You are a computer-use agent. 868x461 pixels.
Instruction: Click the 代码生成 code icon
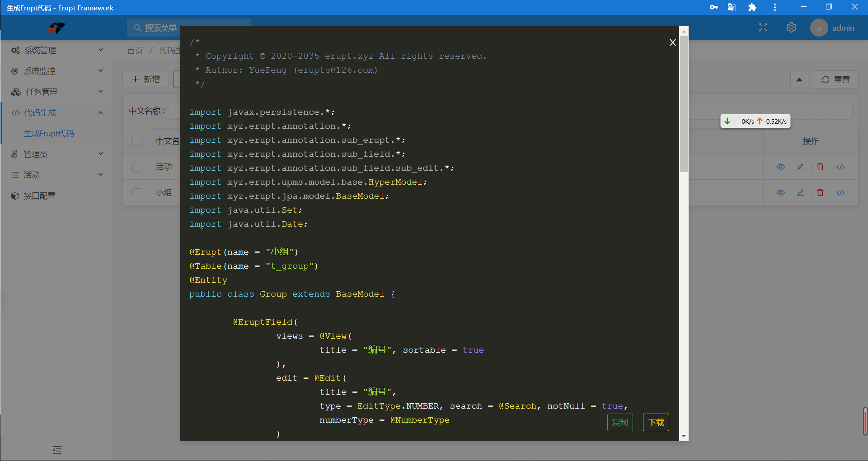(x=15, y=113)
